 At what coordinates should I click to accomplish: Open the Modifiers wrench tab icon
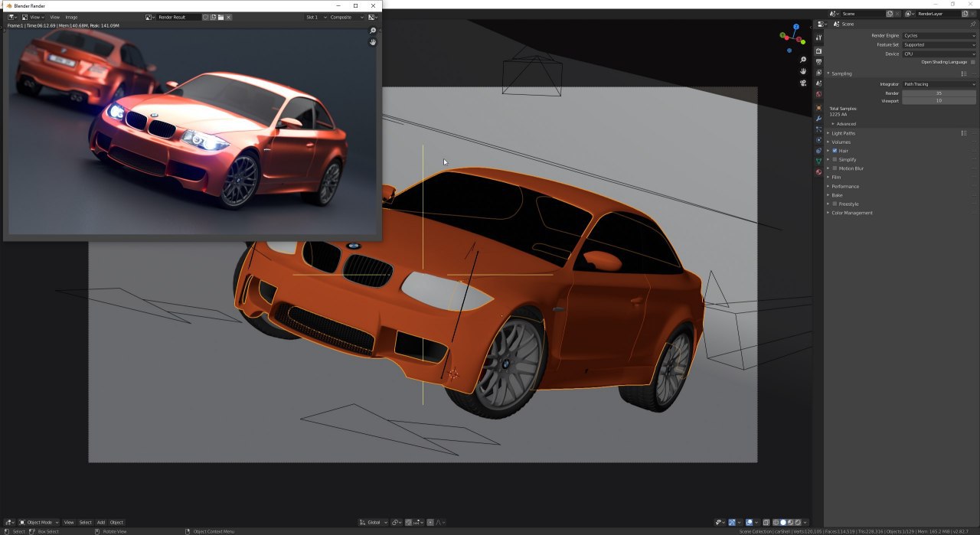pyautogui.click(x=818, y=119)
